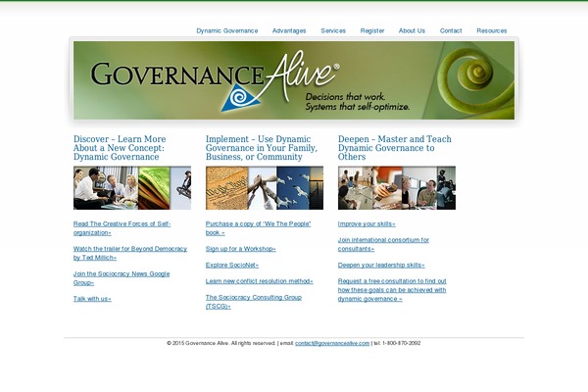Image resolution: width=588 pixels, height=392 pixels.
Task: Click the Discover section heading
Action: tap(120, 148)
